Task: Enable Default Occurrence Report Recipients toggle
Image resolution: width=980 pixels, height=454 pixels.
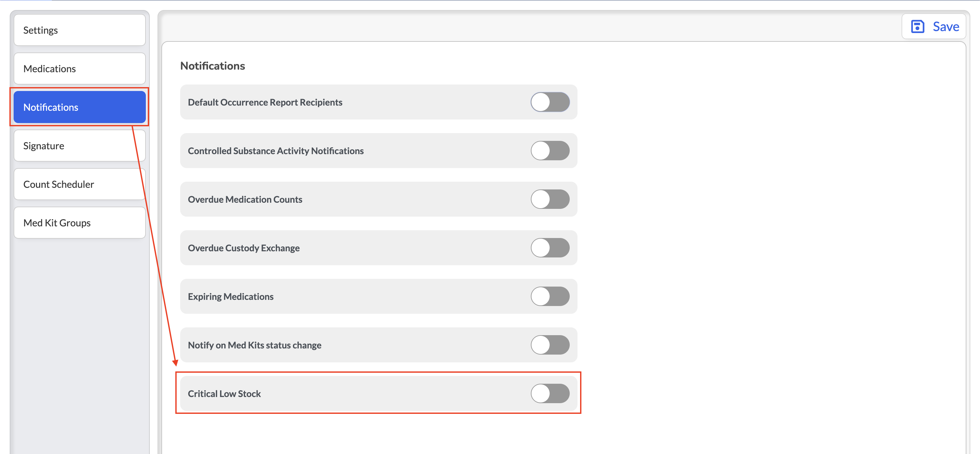Action: pyautogui.click(x=550, y=102)
